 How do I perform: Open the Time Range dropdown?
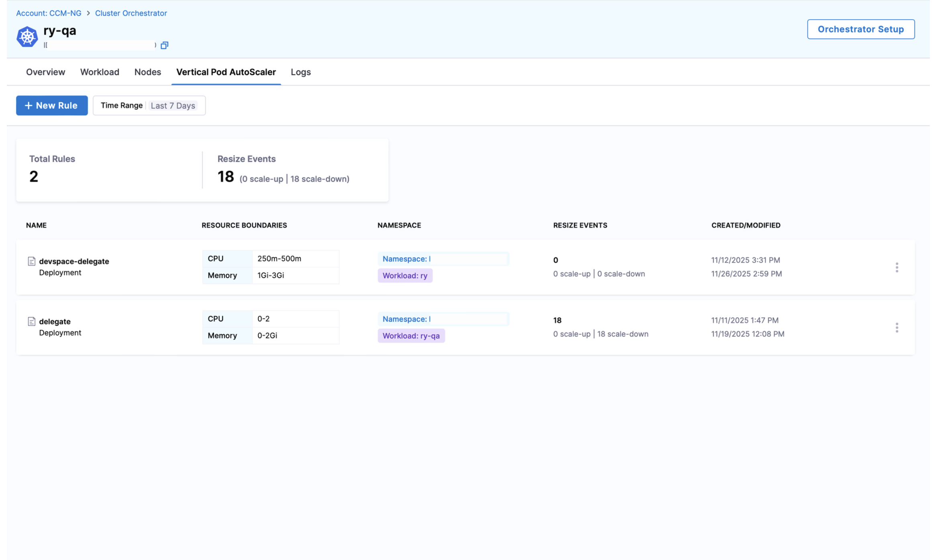tap(122, 106)
